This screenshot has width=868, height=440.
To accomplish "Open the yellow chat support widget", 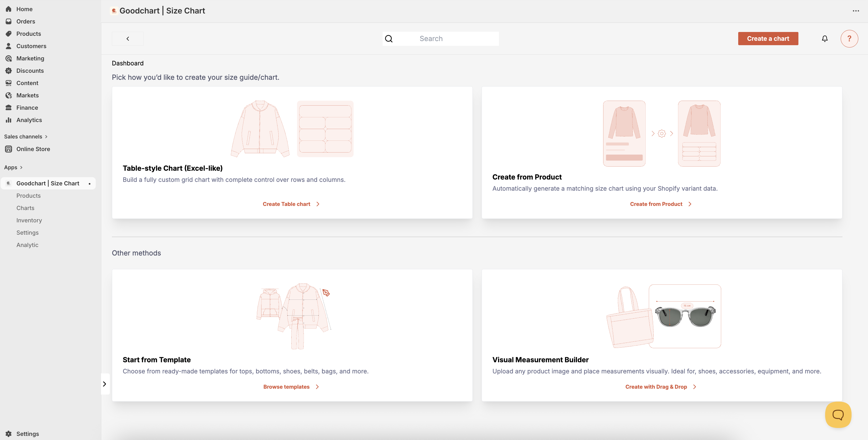I will click(838, 414).
